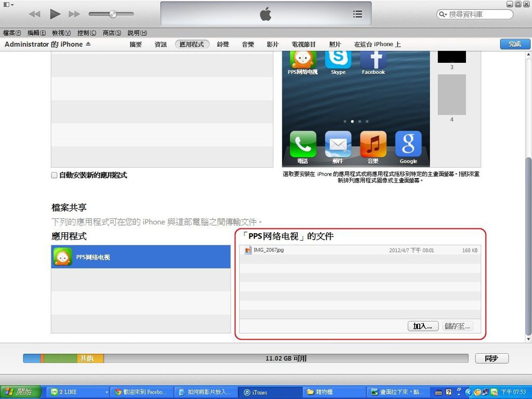Image resolution: width=532 pixels, height=399 pixels.
Task: Click the blue 完成 button
Action: point(515,44)
